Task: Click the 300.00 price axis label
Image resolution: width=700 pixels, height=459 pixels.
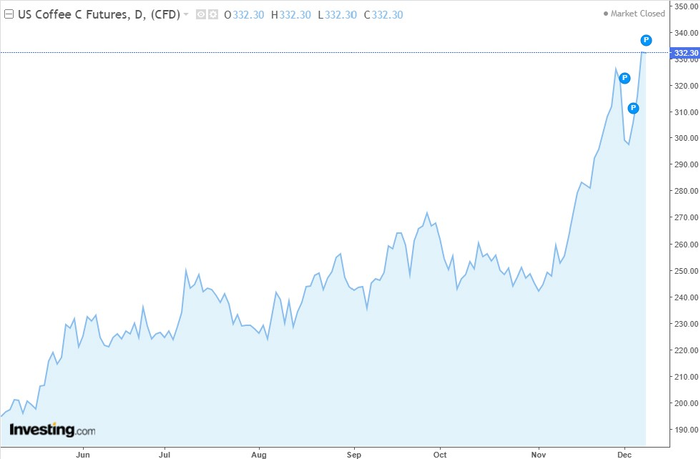Action: (x=686, y=138)
